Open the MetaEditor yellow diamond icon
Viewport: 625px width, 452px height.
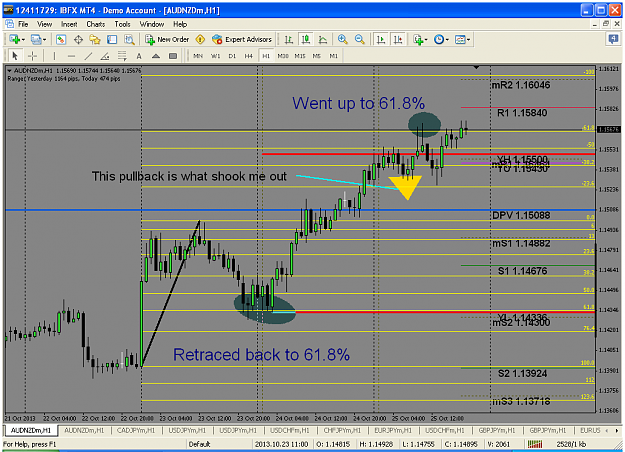click(x=200, y=39)
